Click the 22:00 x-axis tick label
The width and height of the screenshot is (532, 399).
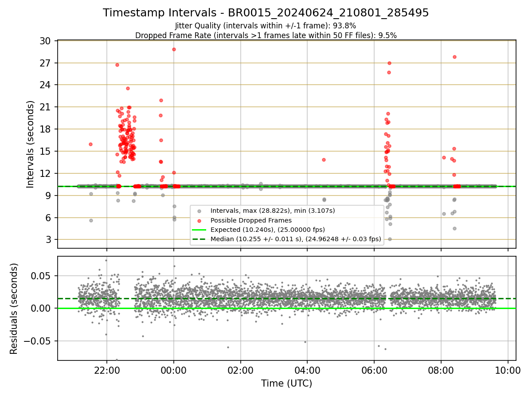(106, 370)
